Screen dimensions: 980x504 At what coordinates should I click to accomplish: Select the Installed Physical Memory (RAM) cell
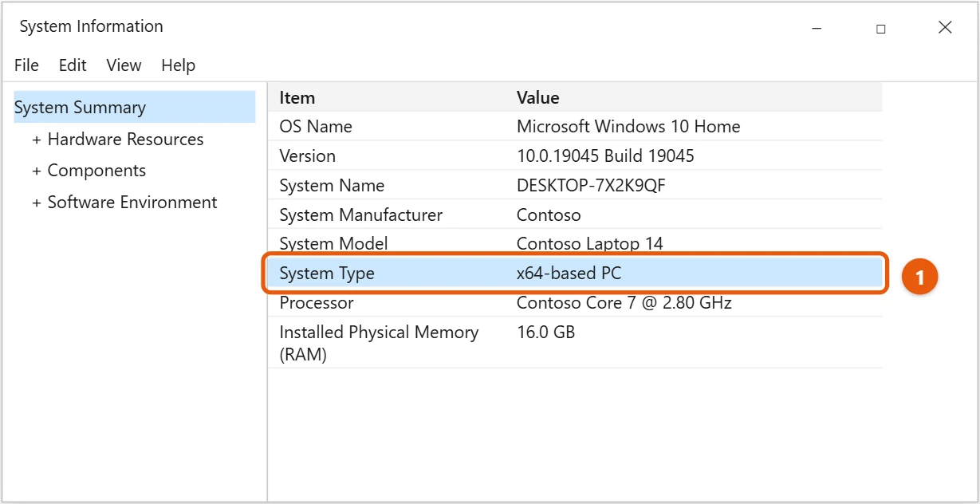[379, 343]
